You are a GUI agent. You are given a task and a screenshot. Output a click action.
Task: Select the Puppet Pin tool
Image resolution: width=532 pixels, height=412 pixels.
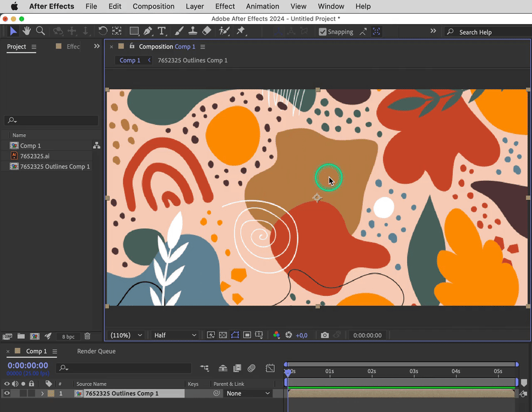[x=241, y=31]
